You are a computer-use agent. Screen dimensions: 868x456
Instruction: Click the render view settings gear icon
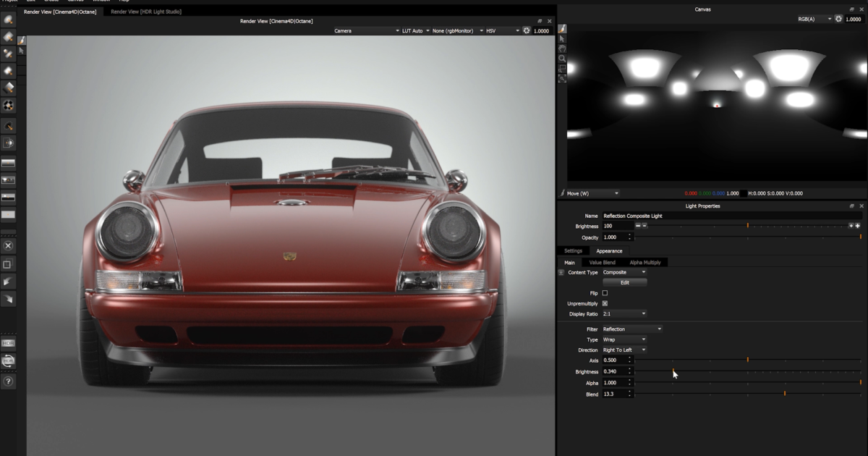pyautogui.click(x=527, y=30)
